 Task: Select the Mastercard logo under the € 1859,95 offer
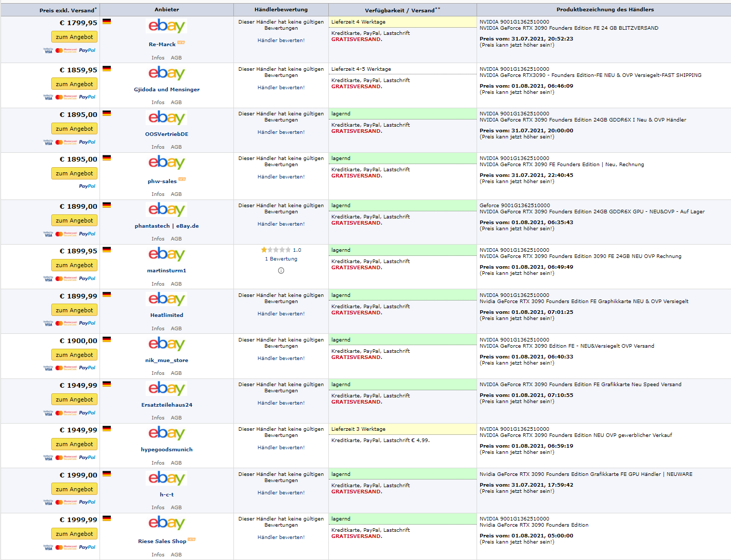click(66, 97)
